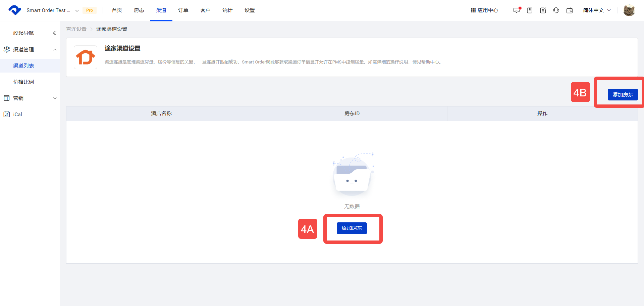This screenshot has height=306, width=644.
Task: Click the headset customer support icon
Action: (x=556, y=10)
